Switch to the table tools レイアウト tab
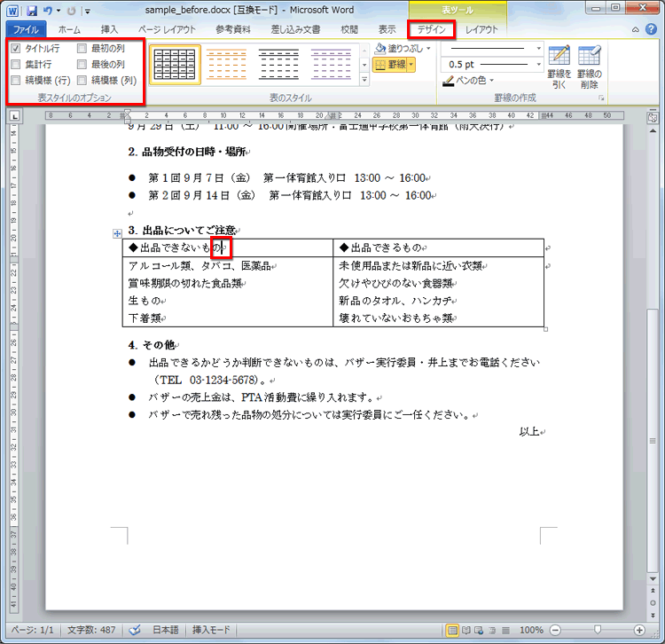 (481, 29)
